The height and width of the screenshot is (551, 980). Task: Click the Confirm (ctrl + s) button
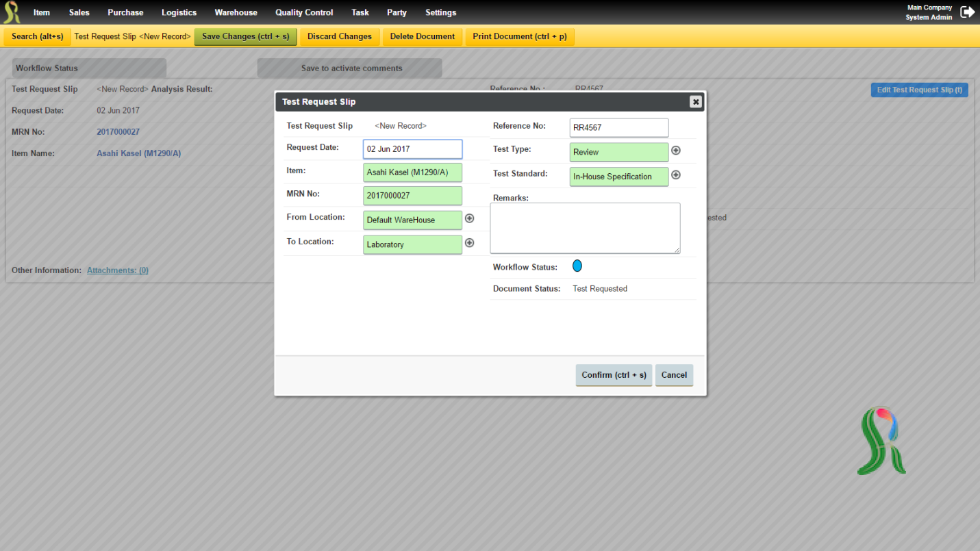[x=614, y=375]
